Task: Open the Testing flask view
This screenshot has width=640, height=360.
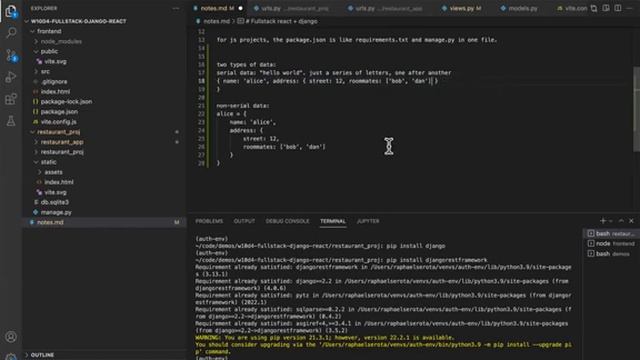Action: (x=11, y=121)
